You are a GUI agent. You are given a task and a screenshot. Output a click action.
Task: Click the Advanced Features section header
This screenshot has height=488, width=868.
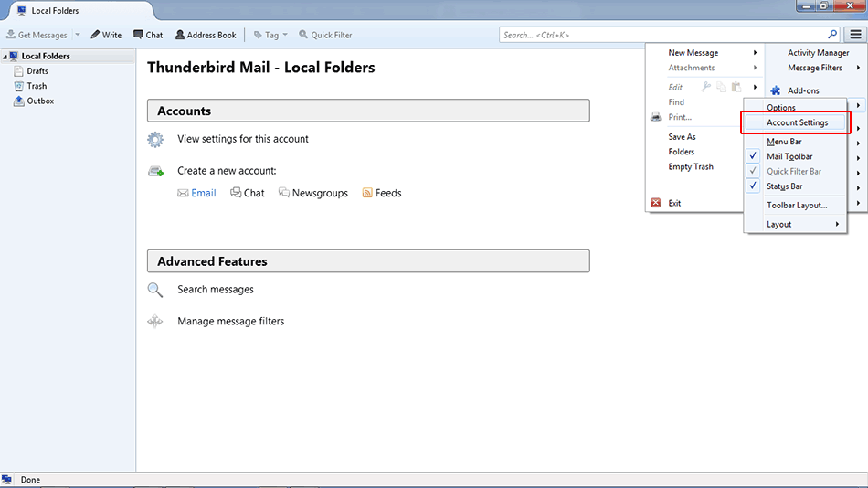[368, 260]
